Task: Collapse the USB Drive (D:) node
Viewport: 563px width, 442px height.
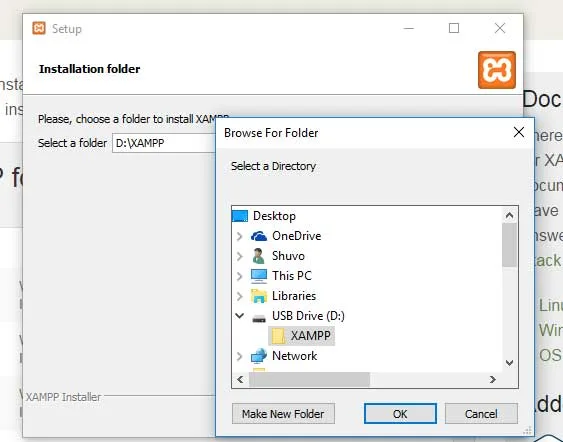Action: (239, 316)
